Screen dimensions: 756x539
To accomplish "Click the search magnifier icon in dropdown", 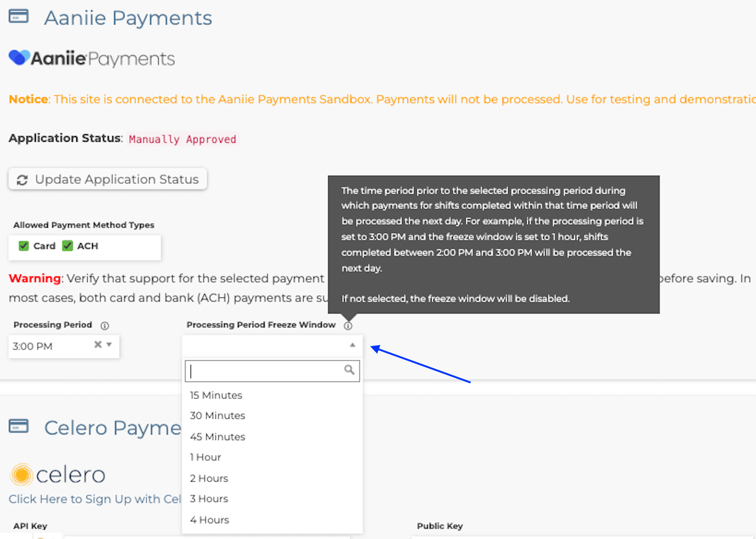I will [x=349, y=370].
